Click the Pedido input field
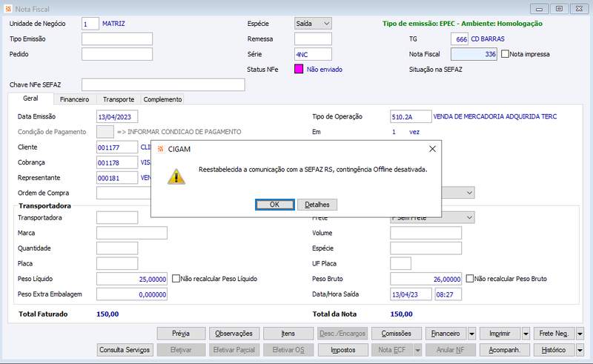The width and height of the screenshot is (593, 364). (117, 54)
